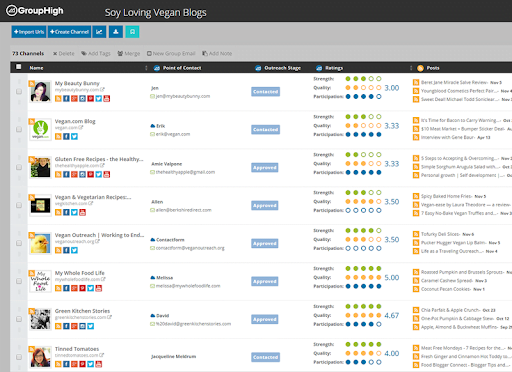The height and width of the screenshot is (372, 512).
Task: Select New Group Email in the action bar
Action: pos(171,53)
